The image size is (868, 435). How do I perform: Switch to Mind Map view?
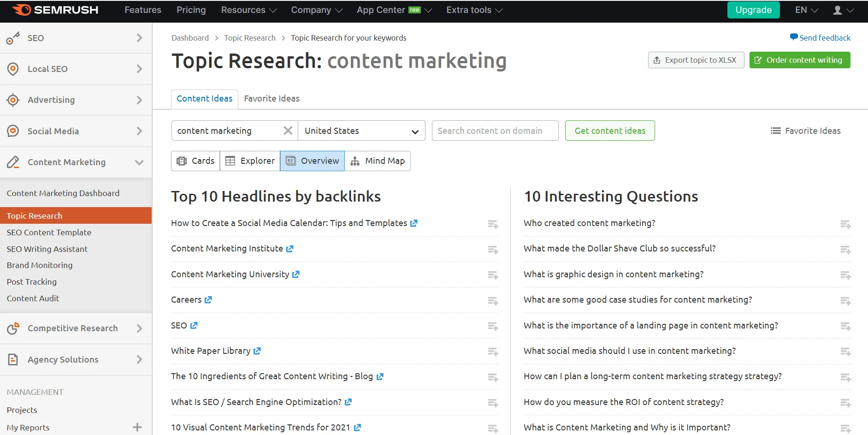378,161
